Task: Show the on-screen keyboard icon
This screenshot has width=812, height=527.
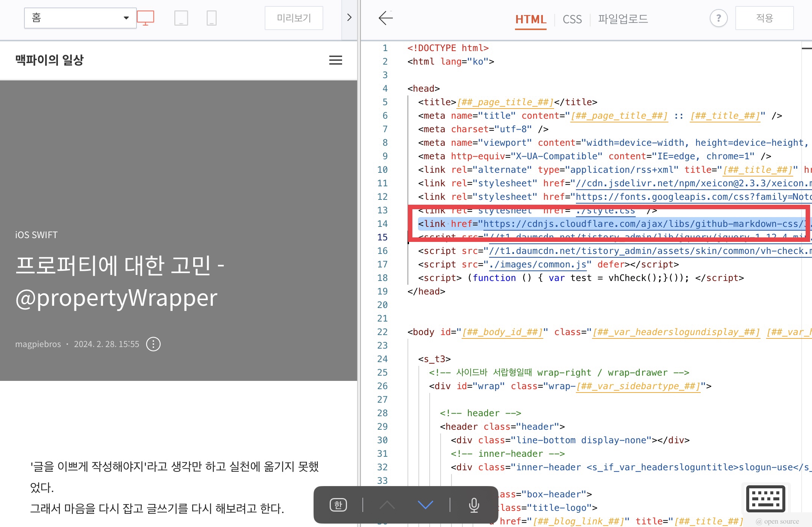Action: tap(765, 498)
